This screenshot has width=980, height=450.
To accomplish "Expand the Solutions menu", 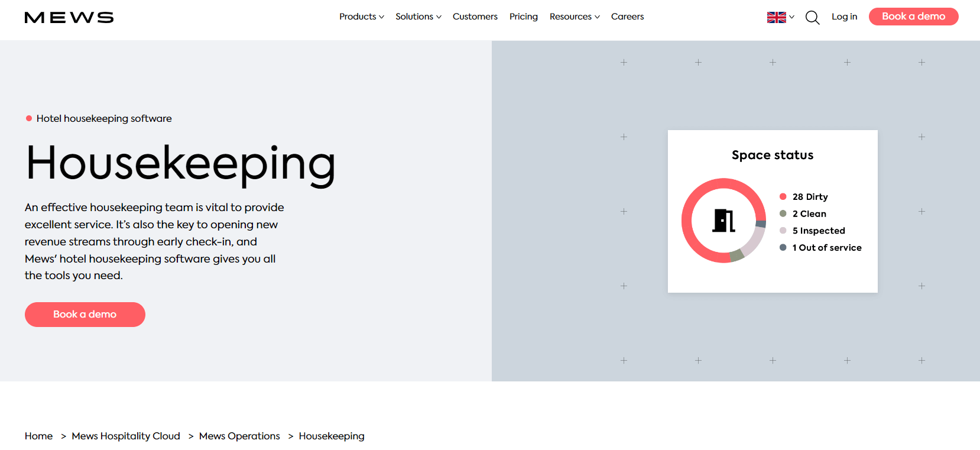I will [418, 17].
